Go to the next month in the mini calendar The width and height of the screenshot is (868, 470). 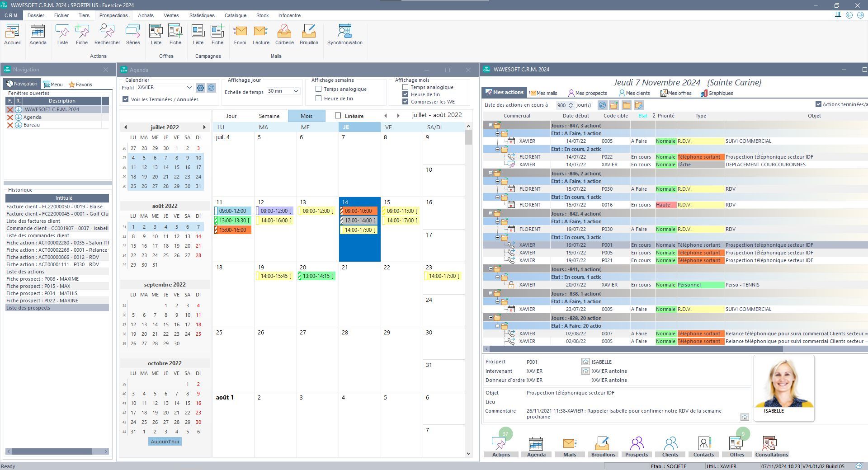click(x=204, y=127)
